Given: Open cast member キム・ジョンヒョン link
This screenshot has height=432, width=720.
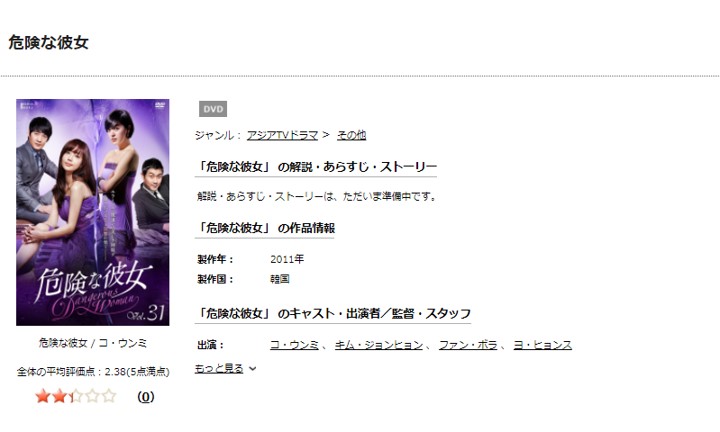Looking at the screenshot, I should 378,344.
